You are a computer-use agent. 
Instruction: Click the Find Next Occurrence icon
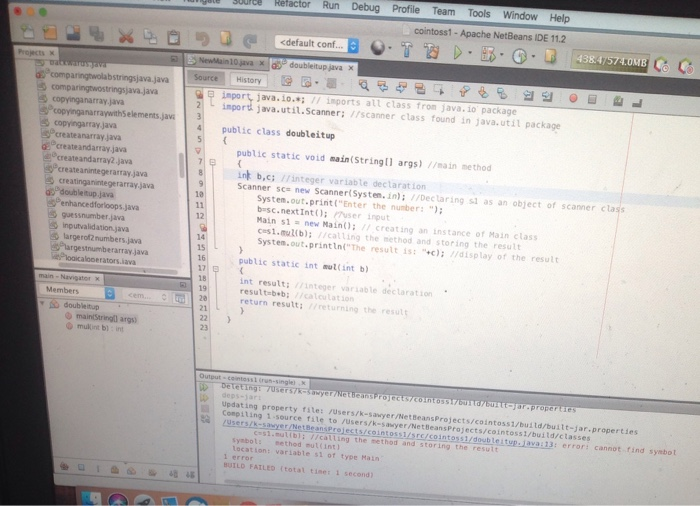tap(401, 87)
